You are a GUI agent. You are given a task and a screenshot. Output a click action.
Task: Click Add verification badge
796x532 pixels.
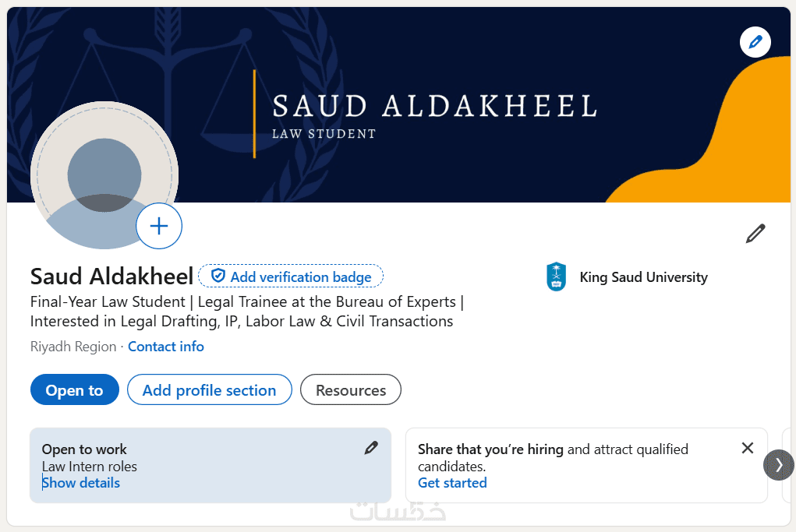300,277
